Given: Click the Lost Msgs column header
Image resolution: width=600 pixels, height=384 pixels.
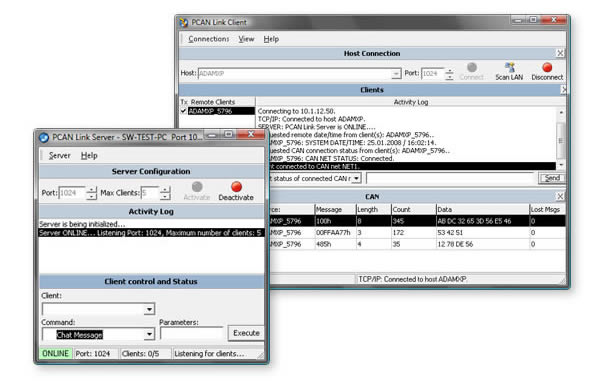Looking at the screenshot, I should [x=547, y=210].
